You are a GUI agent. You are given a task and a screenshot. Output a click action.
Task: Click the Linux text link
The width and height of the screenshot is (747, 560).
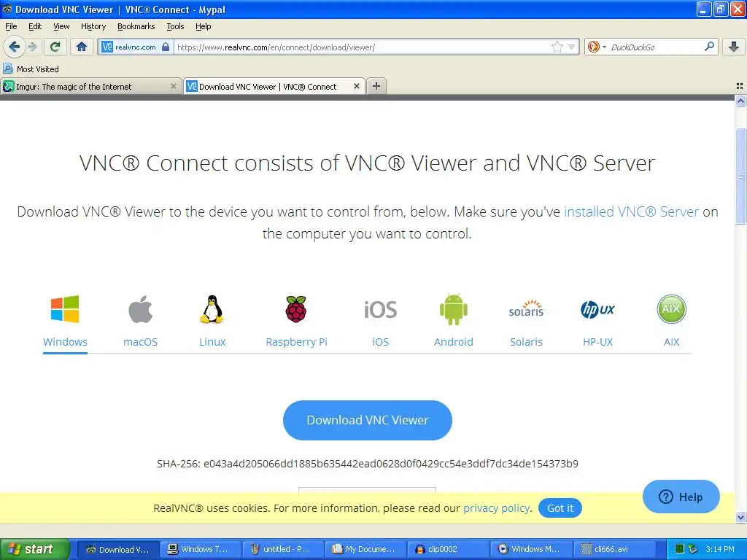[x=212, y=342]
